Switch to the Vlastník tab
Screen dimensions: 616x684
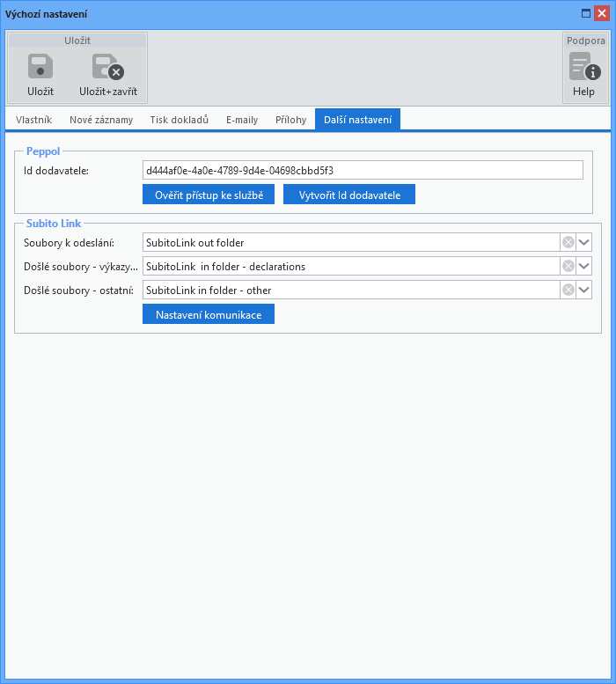click(x=34, y=120)
